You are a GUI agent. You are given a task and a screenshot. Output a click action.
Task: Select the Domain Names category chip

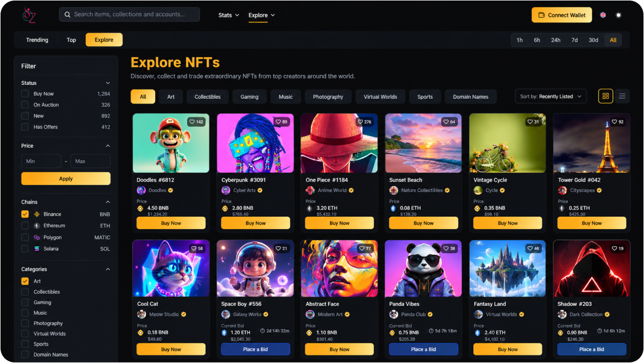coord(471,97)
